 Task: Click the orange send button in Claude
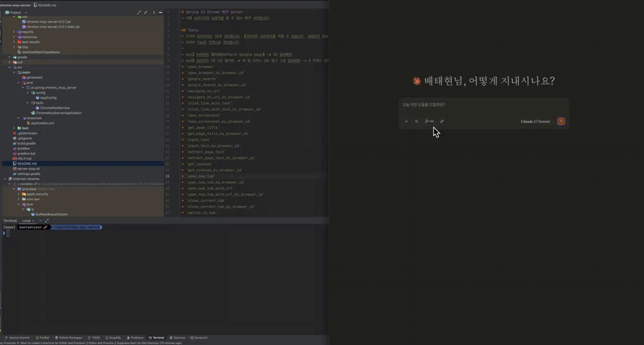pos(561,121)
